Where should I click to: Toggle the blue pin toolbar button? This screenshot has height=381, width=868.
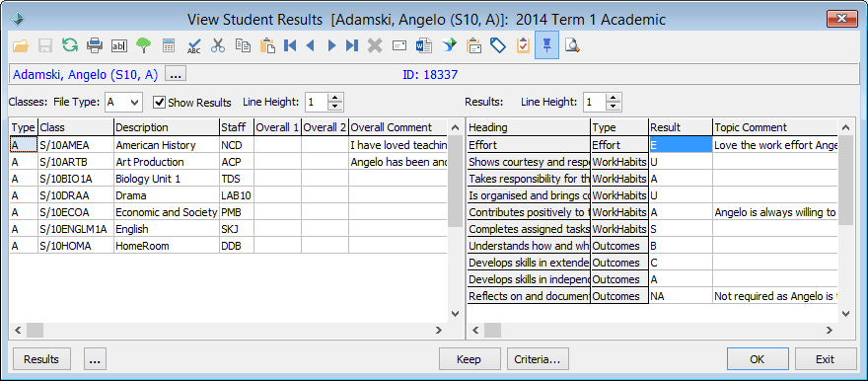point(546,45)
